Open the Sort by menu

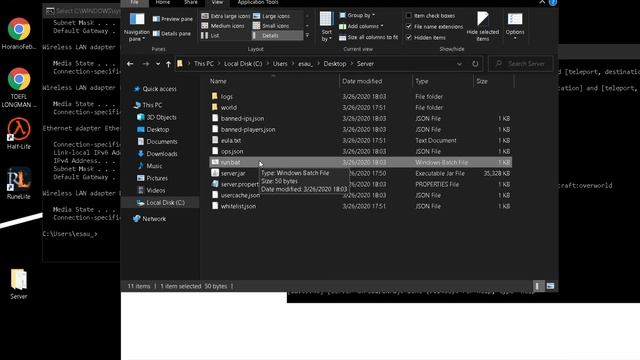point(326,27)
